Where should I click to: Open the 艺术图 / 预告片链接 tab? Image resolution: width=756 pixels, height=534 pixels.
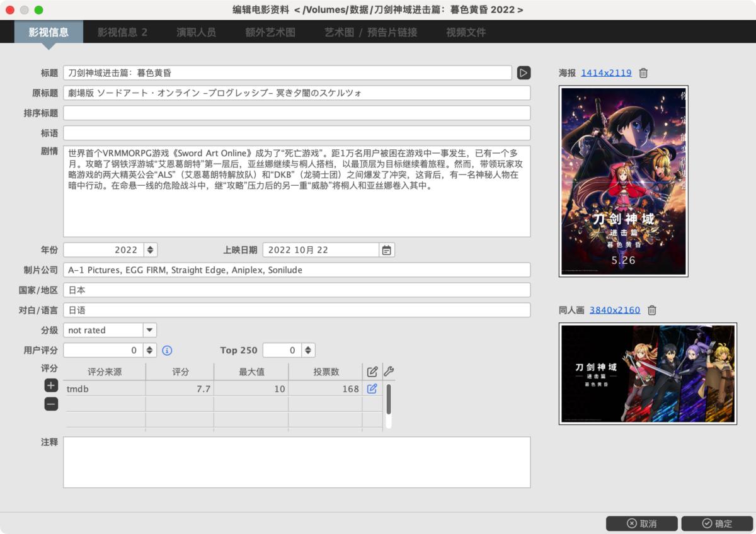(x=370, y=32)
